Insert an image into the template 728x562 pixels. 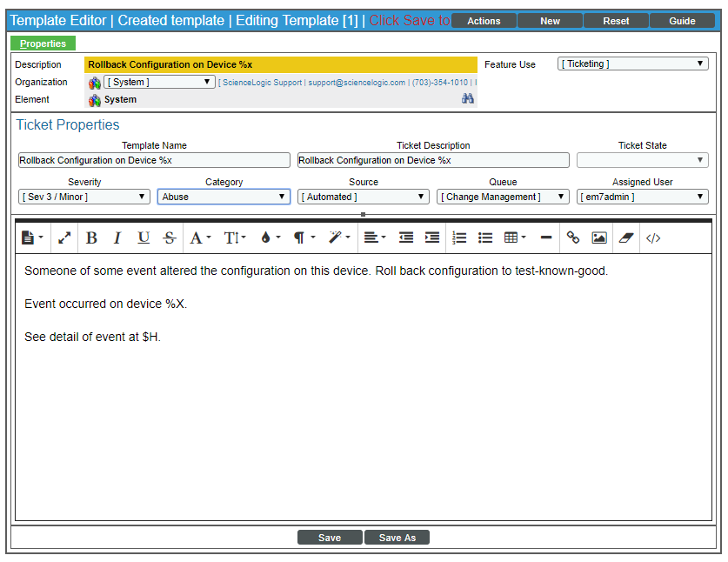coord(599,238)
